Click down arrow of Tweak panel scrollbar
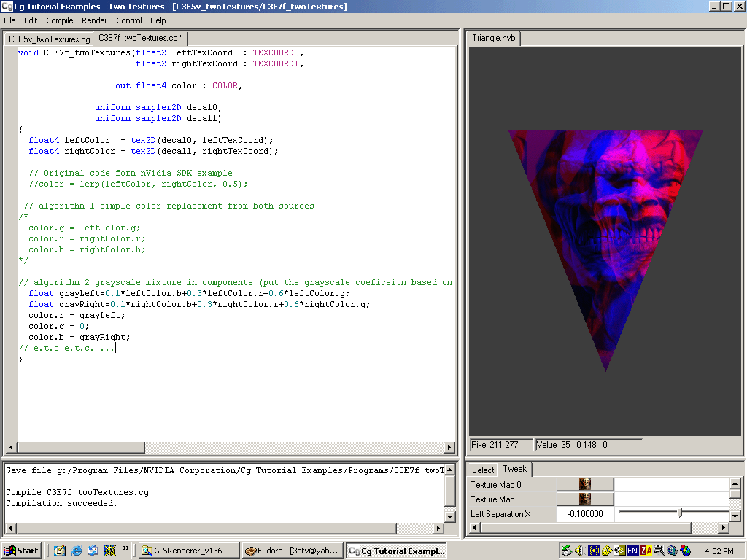Image resolution: width=747 pixels, height=560 pixels. tap(735, 516)
